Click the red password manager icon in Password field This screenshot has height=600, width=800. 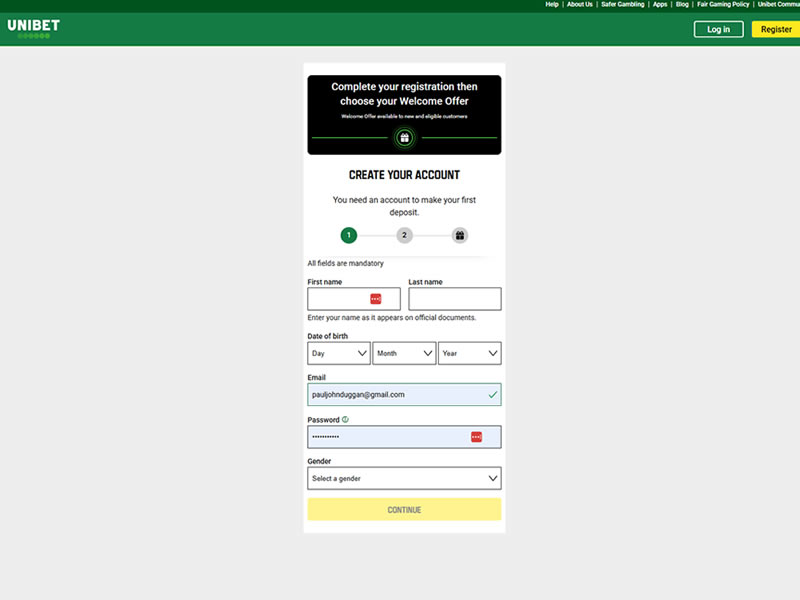pyautogui.click(x=476, y=437)
